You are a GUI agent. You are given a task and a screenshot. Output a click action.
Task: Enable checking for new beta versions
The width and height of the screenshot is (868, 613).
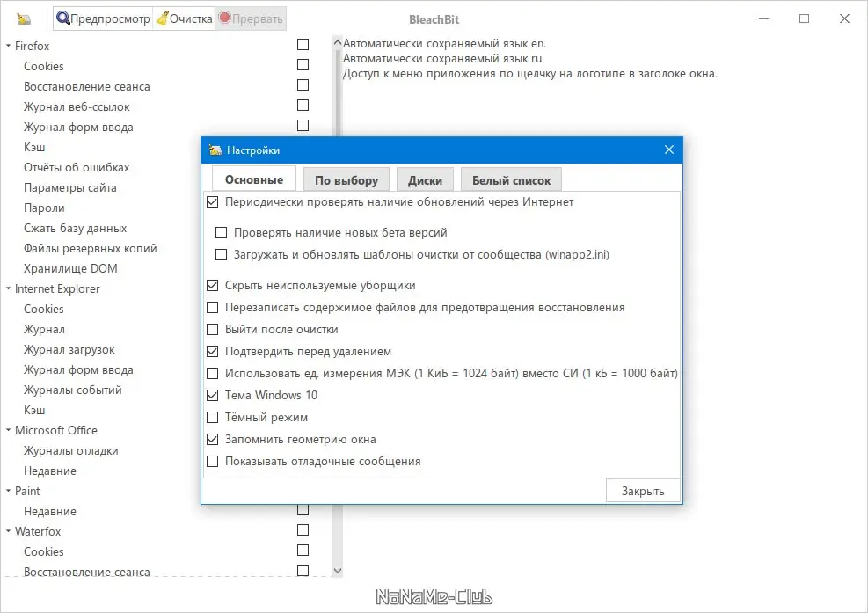pos(221,232)
